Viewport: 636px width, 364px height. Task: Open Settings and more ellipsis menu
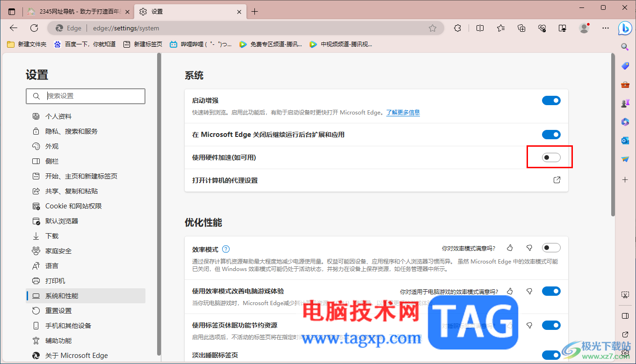[606, 28]
